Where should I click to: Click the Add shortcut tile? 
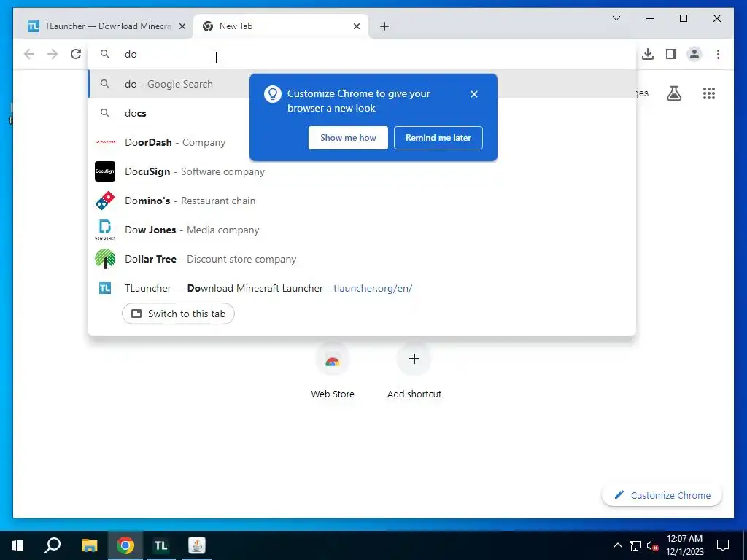414,371
